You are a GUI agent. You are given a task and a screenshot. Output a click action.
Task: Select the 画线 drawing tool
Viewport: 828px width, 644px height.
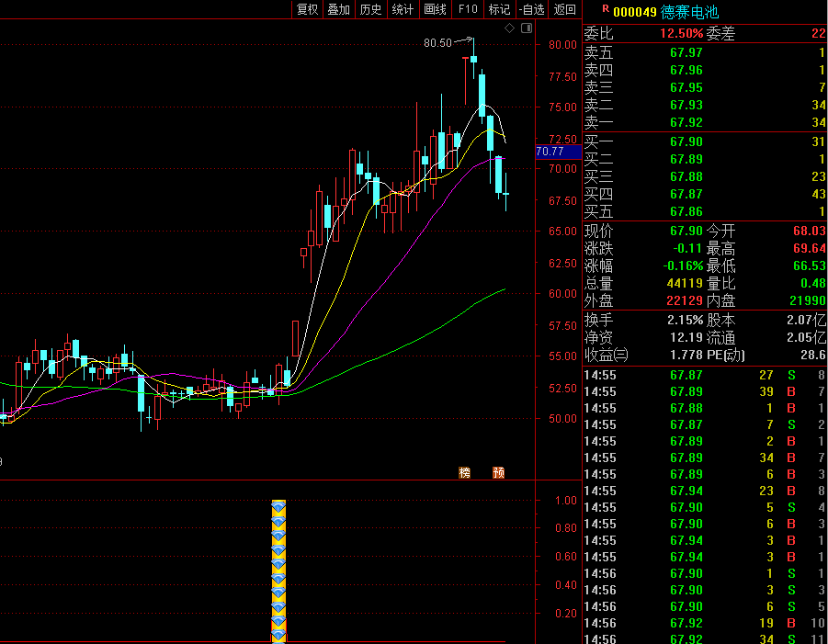435,9
